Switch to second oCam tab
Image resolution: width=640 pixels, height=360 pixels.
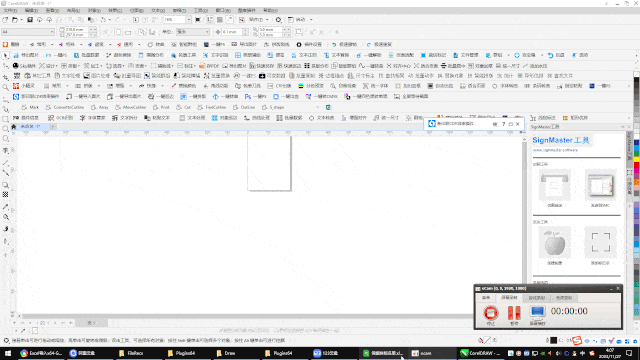[x=509, y=298]
